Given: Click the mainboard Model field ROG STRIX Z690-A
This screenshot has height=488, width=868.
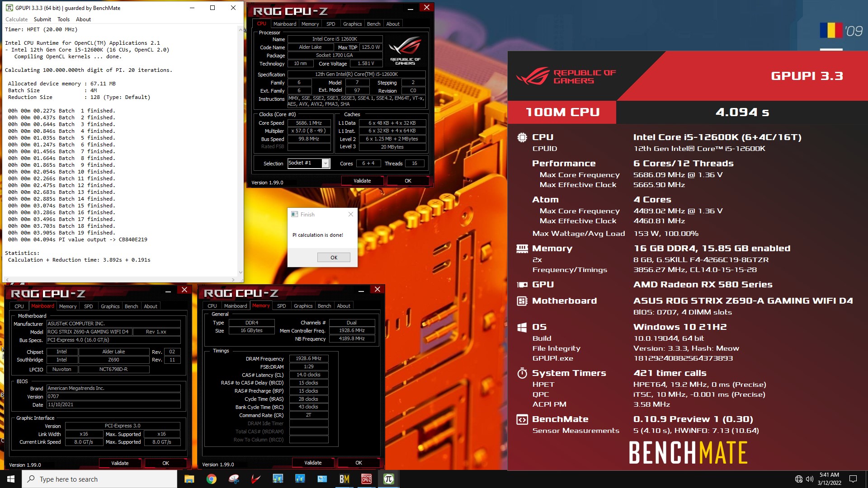Looking at the screenshot, I should tap(89, 332).
